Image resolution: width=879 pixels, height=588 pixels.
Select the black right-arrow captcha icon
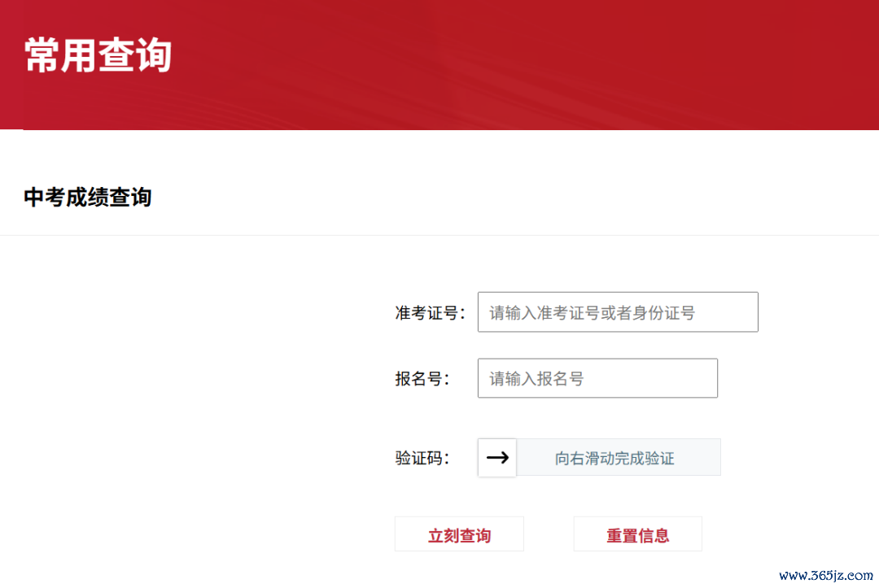(497, 458)
